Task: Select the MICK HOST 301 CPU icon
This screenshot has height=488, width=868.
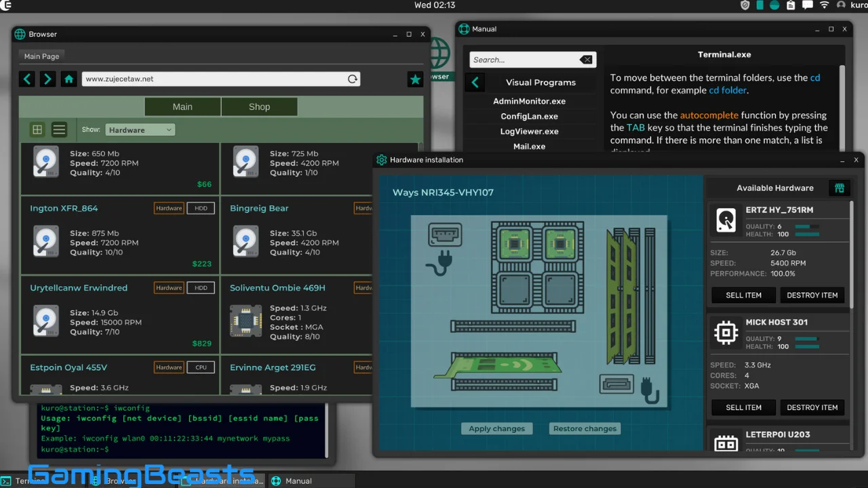Action: (x=726, y=333)
